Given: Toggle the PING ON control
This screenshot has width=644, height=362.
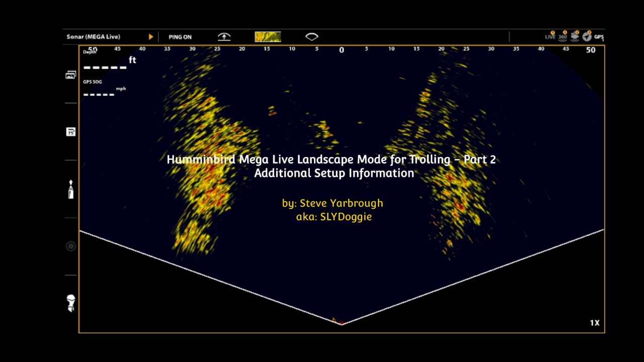Looking at the screenshot, I should [x=180, y=37].
